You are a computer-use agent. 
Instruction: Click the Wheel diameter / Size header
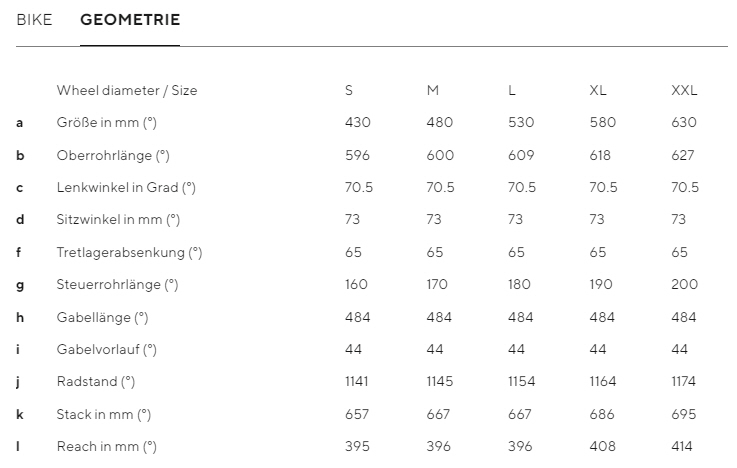pyautogui.click(x=127, y=90)
